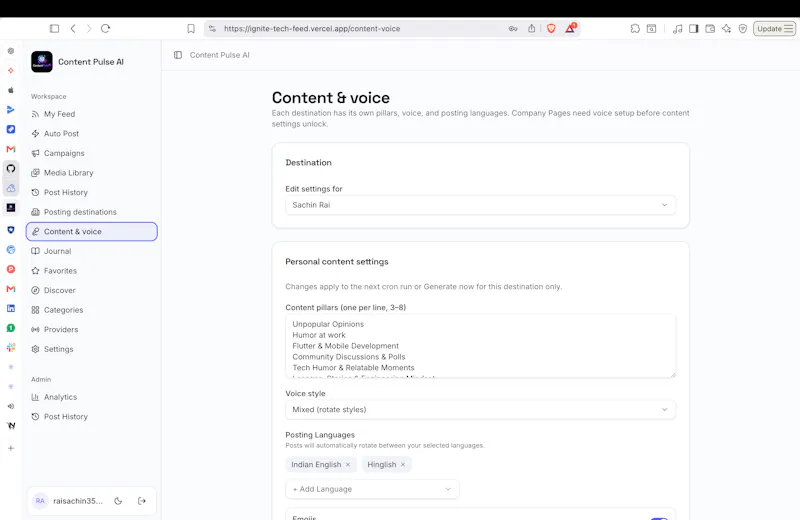The image size is (800, 520).
Task: Toggle the browser sidebar panel
Action: point(54,29)
